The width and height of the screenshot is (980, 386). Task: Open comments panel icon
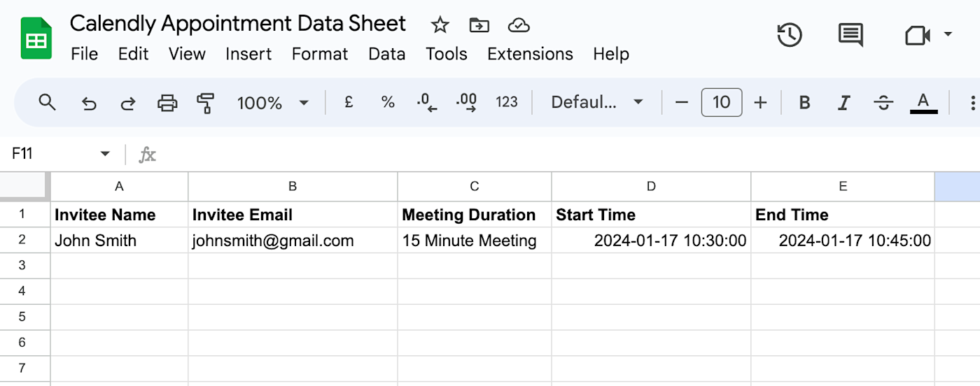(850, 35)
